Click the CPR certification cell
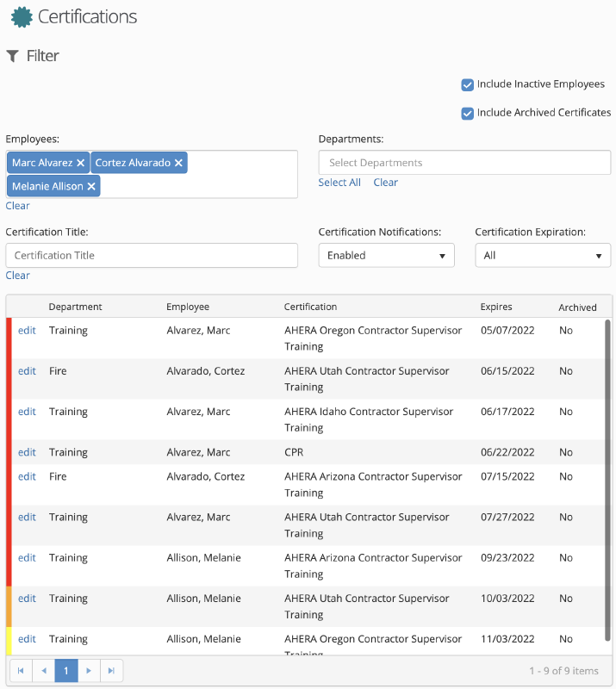Screen dimensions: 616x689 coord(294,452)
